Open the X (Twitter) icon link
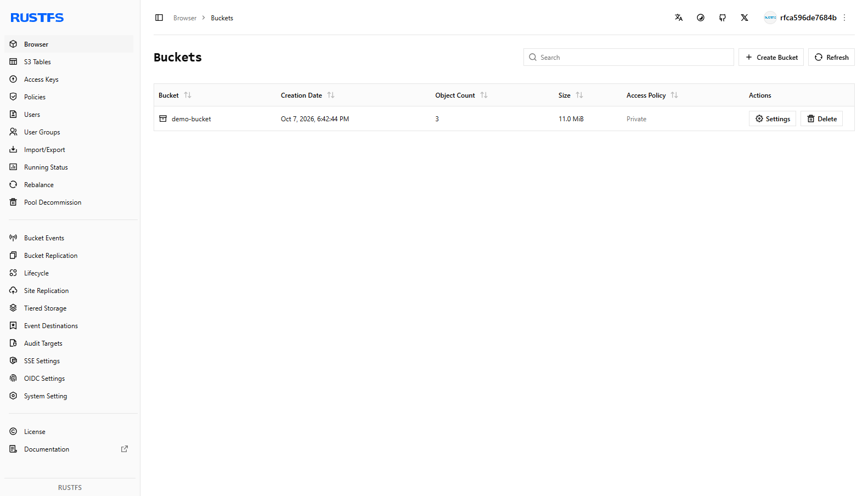868x496 pixels. point(745,18)
